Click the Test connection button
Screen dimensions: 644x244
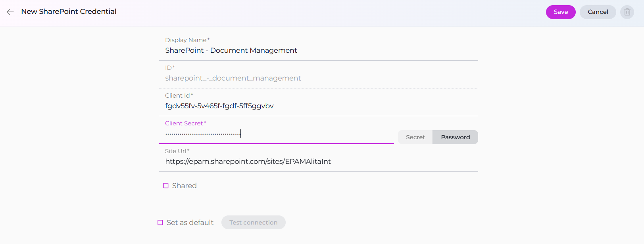point(253,223)
